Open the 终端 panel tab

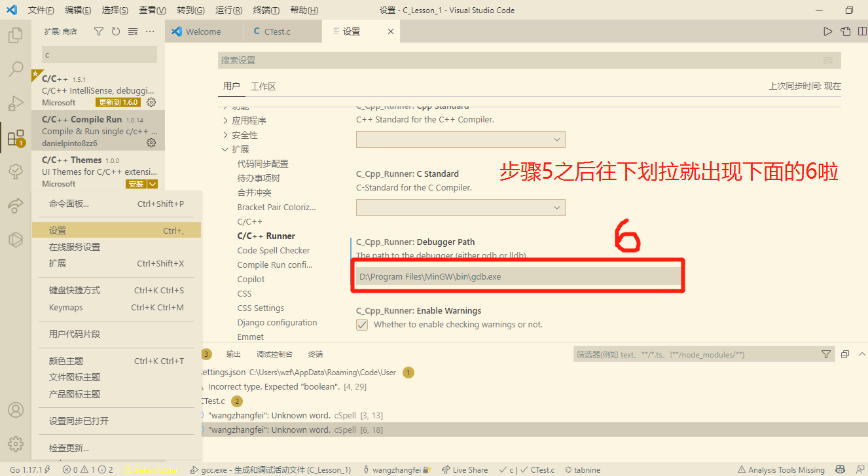pos(316,354)
